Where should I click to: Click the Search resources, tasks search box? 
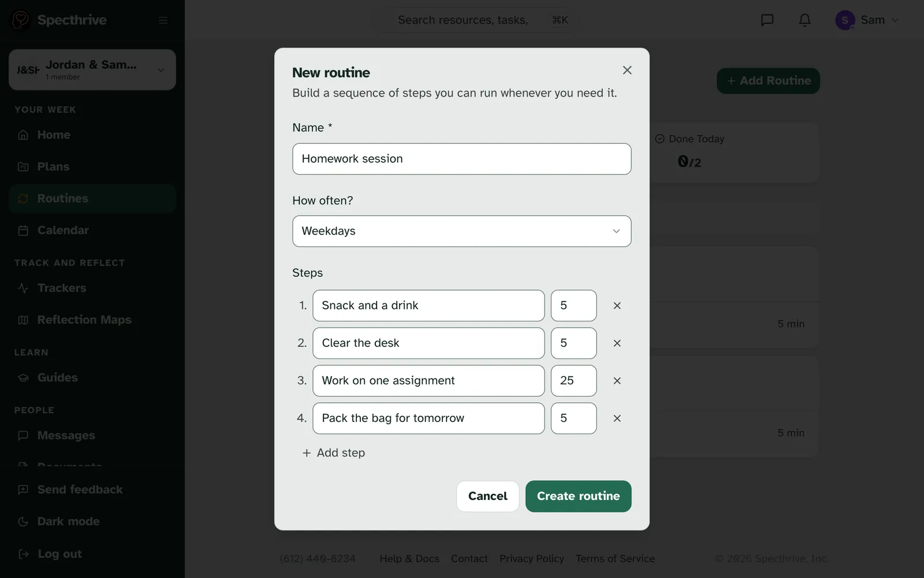tap(475, 20)
